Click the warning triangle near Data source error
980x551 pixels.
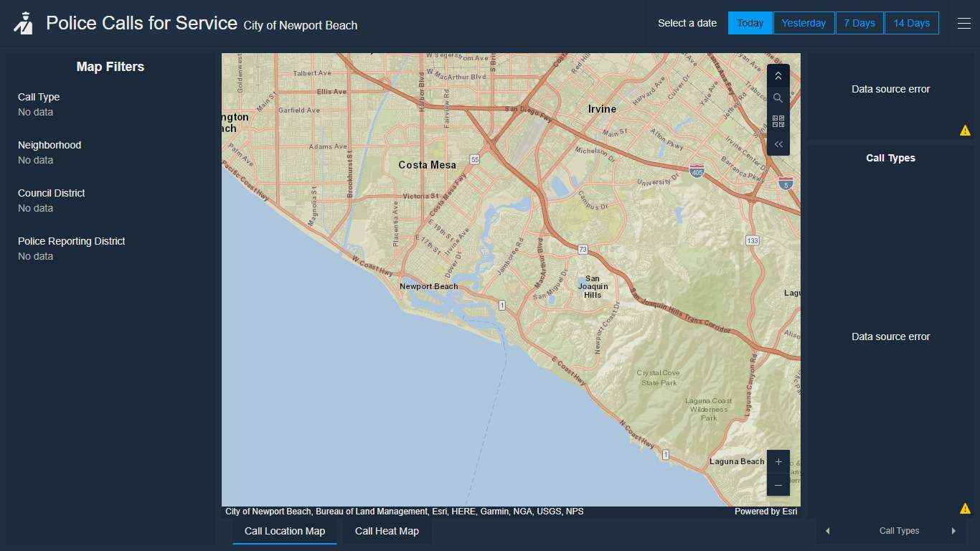(965, 130)
